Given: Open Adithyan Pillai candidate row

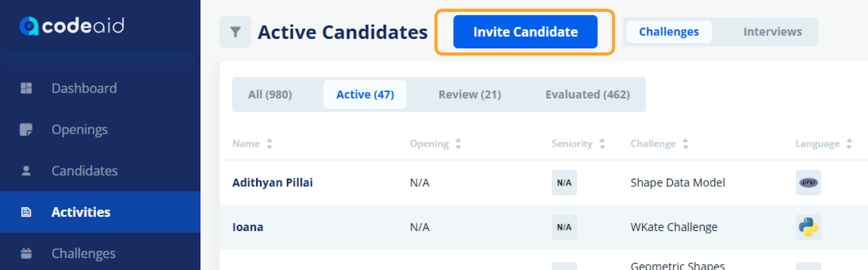Looking at the screenshot, I should [544, 183].
